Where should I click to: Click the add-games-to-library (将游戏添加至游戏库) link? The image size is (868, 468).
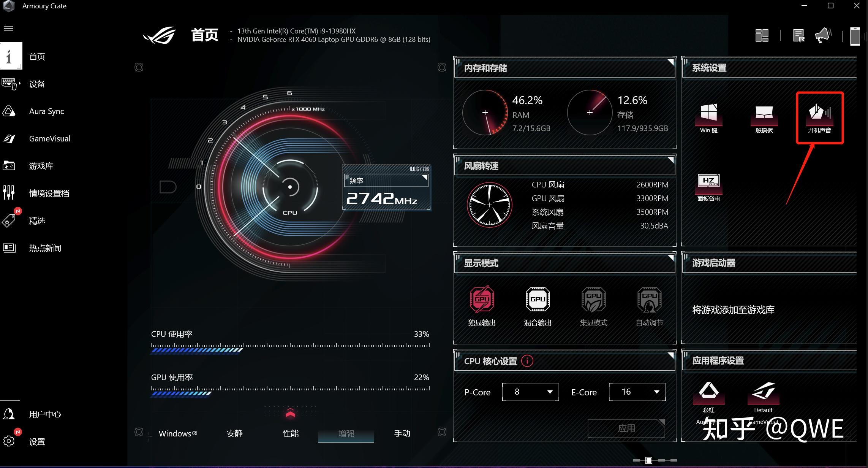733,310
